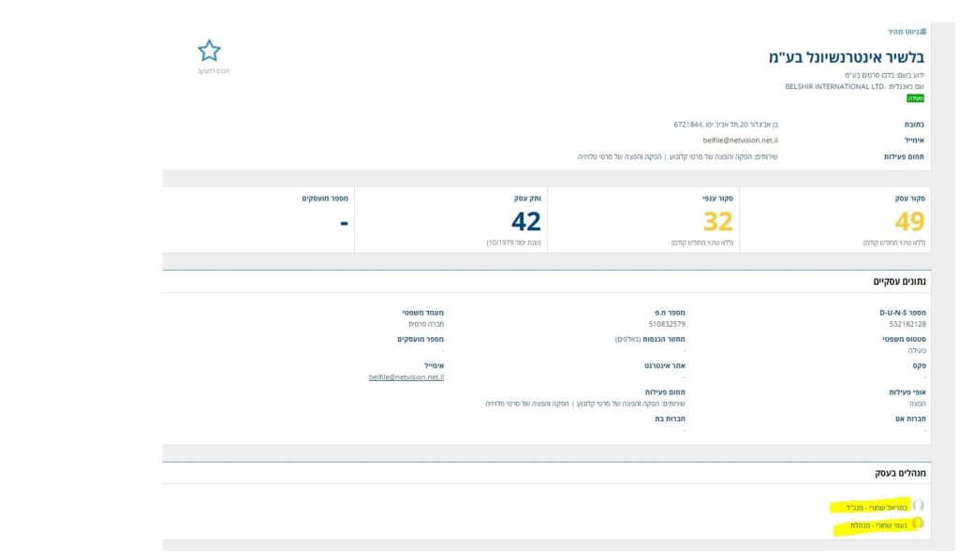The image size is (959, 560).
Task: Click the business score number 49
Action: click(909, 221)
